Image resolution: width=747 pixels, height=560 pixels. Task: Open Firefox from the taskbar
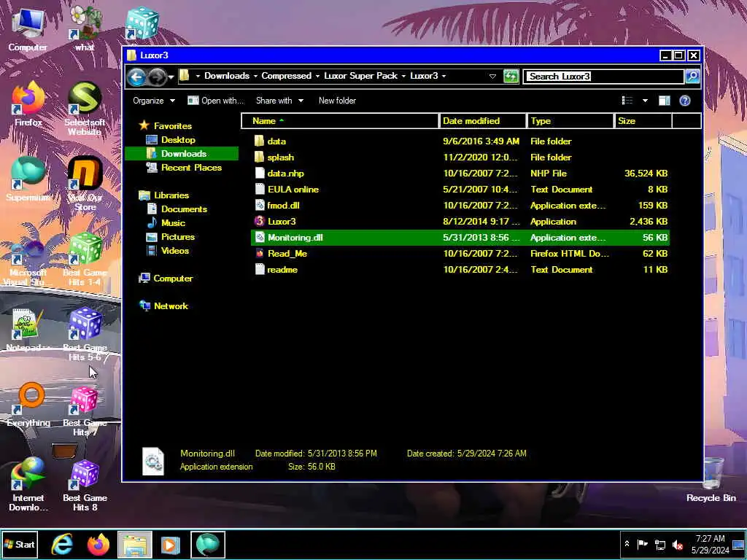tap(98, 544)
